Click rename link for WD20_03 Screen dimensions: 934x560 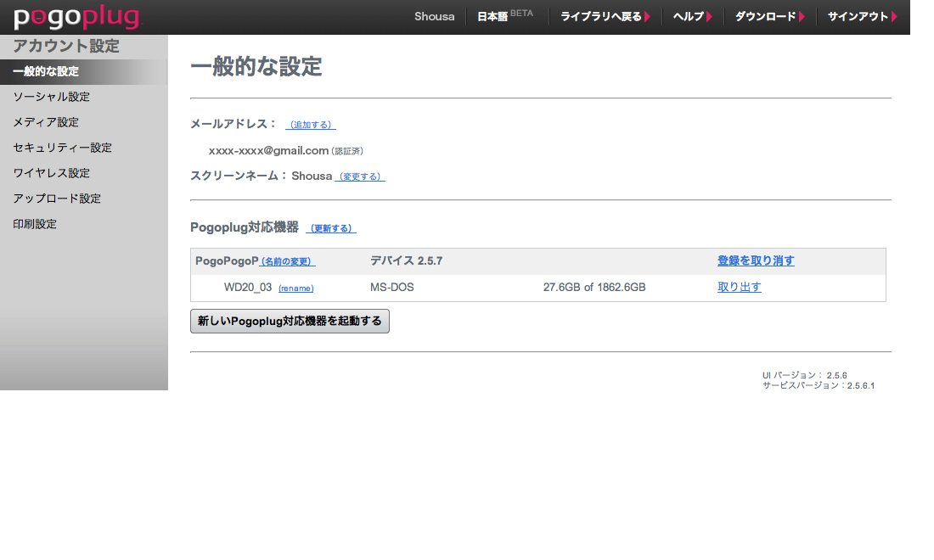coord(296,288)
